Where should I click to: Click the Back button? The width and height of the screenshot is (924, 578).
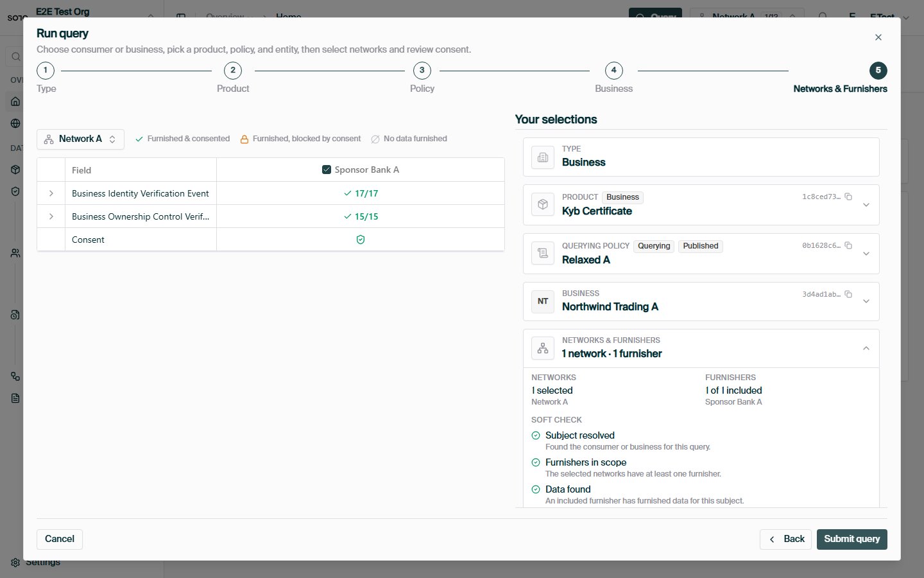(x=786, y=539)
